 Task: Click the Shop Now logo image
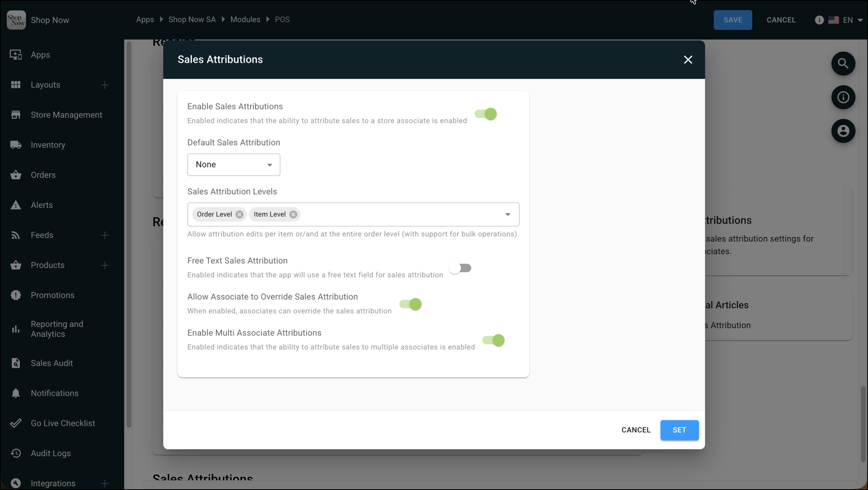point(16,20)
